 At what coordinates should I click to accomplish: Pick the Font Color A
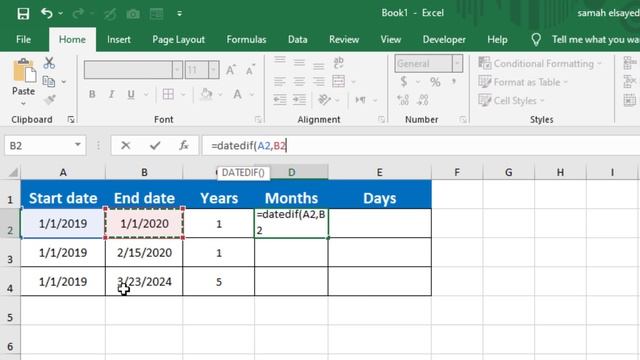point(237,95)
